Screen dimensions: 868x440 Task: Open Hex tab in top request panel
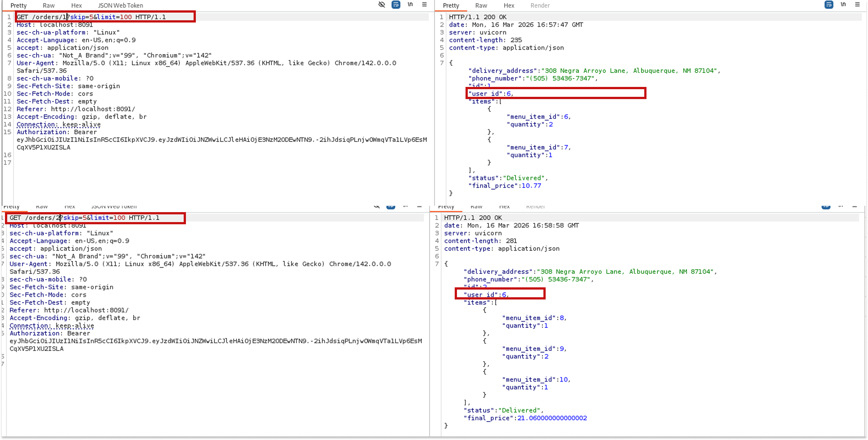[x=77, y=5]
